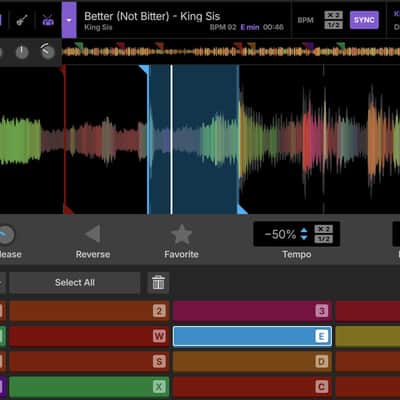
Task: Click the King Sis artist name
Action: [x=98, y=27]
